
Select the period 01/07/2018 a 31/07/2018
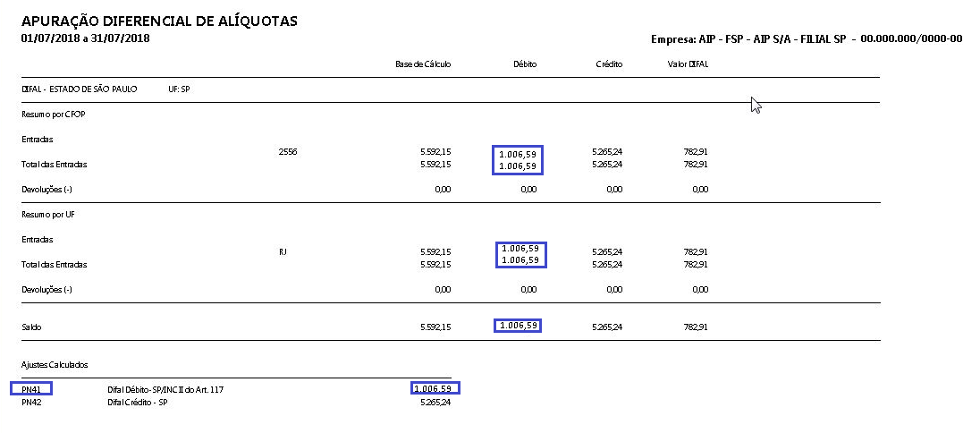tap(85, 38)
